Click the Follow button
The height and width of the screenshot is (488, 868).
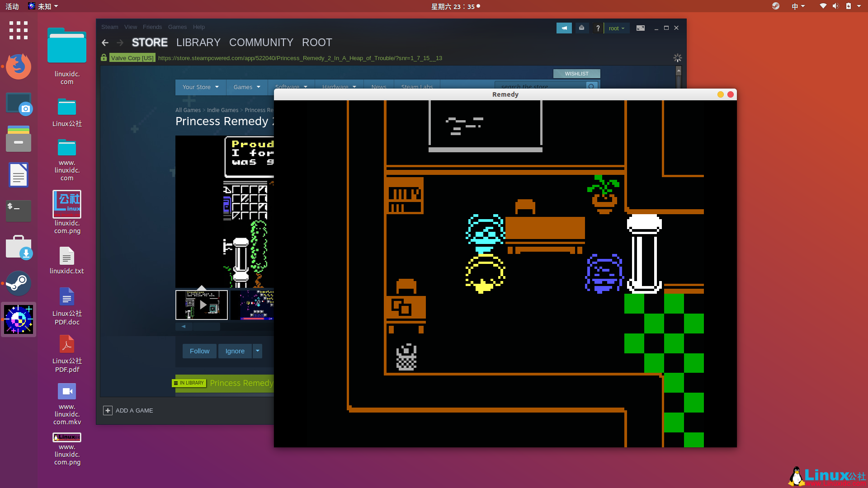(x=199, y=351)
